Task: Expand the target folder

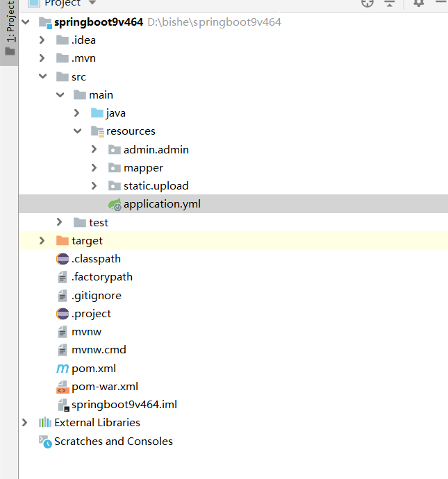Action: coord(42,240)
